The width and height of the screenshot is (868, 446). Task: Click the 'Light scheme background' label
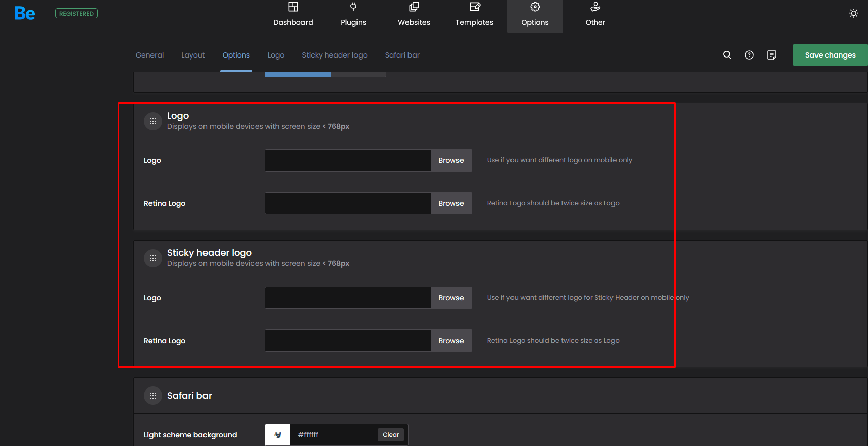190,435
